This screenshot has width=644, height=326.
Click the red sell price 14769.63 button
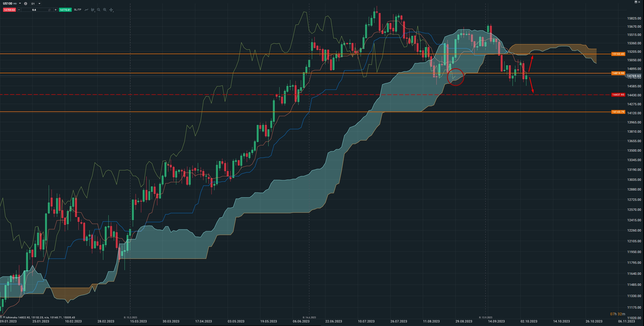9,10
